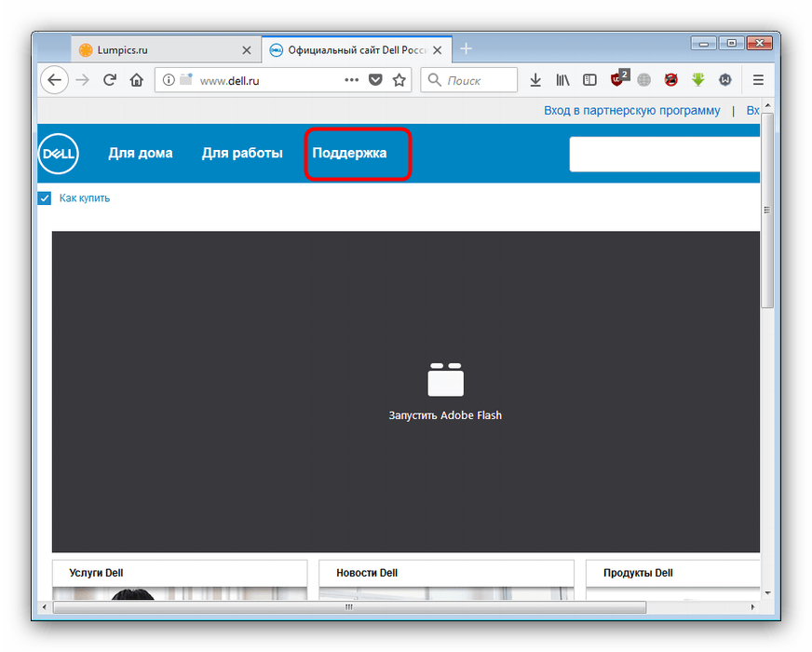
Task: Toggle the sidebar view icon
Action: point(589,80)
